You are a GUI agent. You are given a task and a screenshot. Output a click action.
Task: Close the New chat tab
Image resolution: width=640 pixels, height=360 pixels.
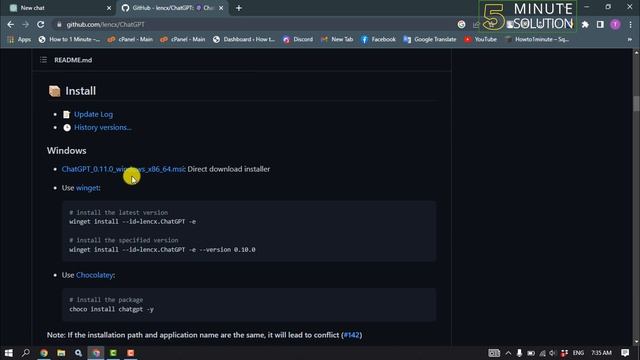pyautogui.click(x=109, y=8)
